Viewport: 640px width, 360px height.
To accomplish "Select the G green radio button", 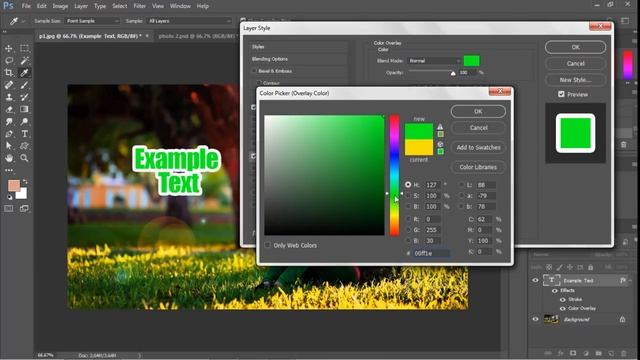I will click(408, 230).
